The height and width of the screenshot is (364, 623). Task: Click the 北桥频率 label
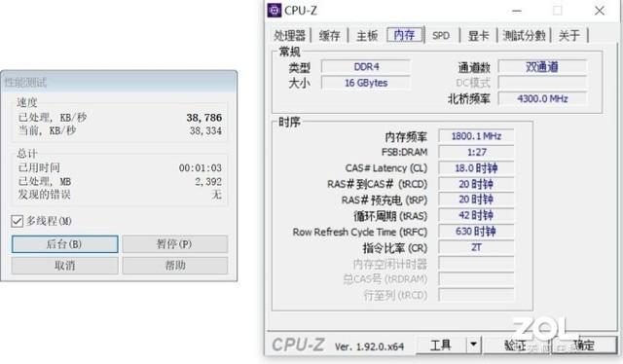(x=469, y=99)
